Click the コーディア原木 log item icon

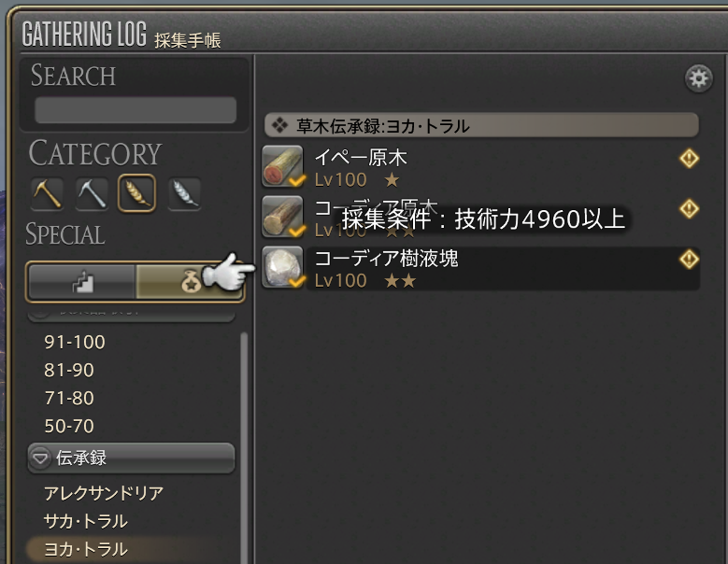[282, 216]
